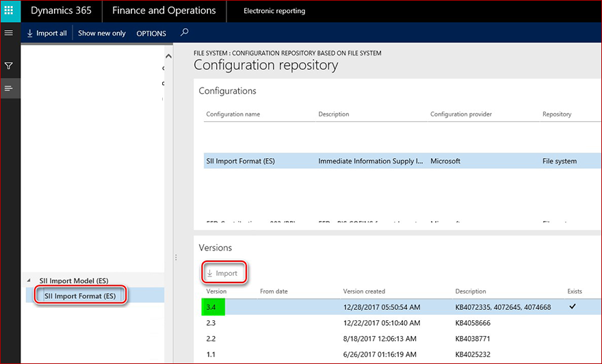Click 12/28/2017 05:50:54 AM cell
Viewport: 602px width, 364px height.
(382, 307)
